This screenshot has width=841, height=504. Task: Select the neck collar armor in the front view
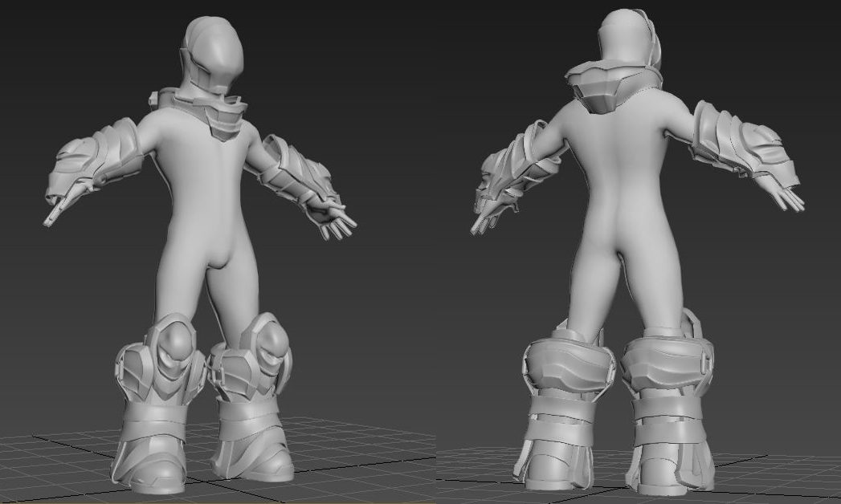tap(199, 112)
